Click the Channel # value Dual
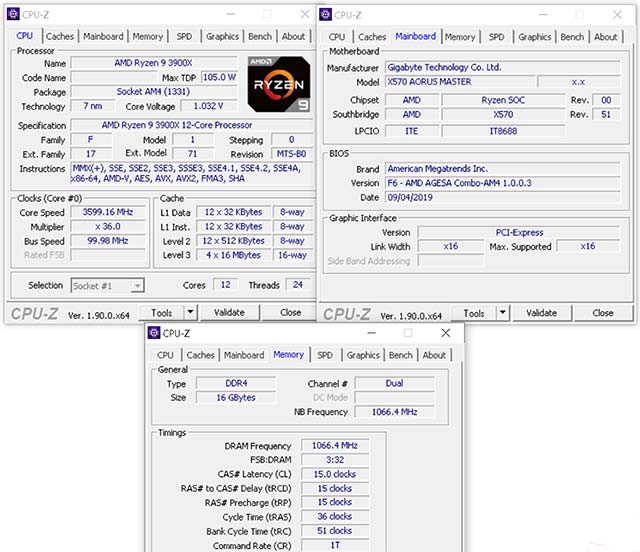 [x=394, y=383]
